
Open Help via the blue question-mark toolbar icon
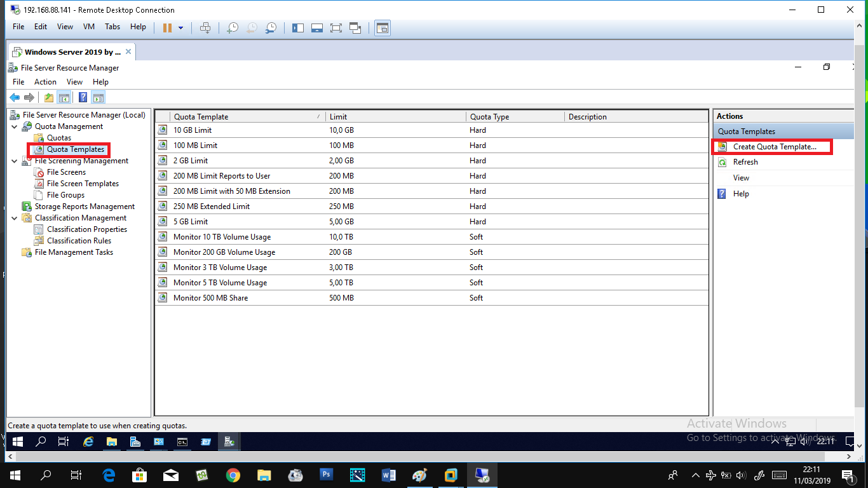tap(83, 97)
